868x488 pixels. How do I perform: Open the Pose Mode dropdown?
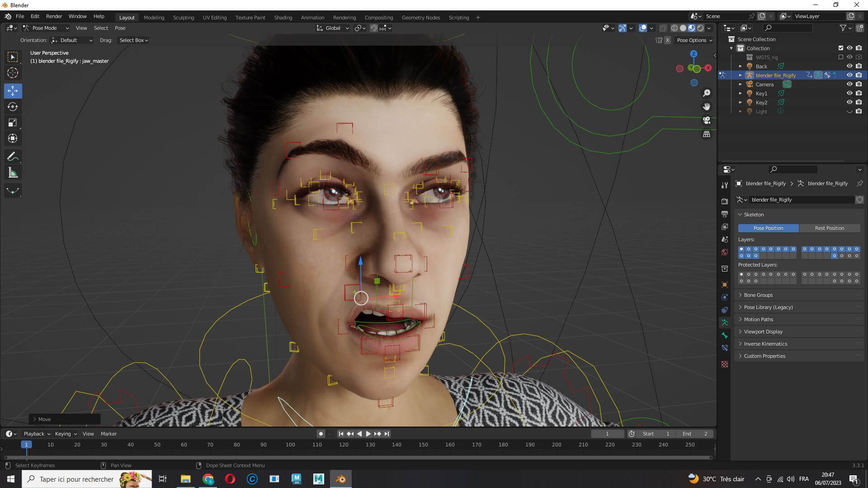coord(46,28)
